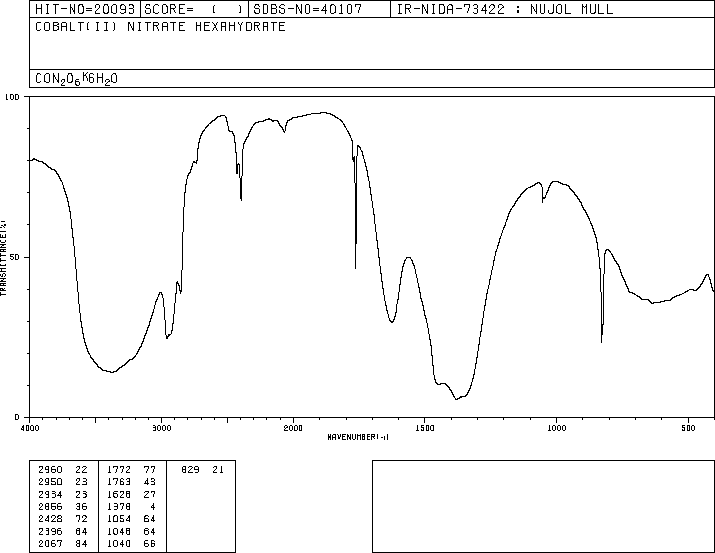The width and height of the screenshot is (715, 553).
Task: Click peak table entry 1628
Action: (x=119, y=495)
